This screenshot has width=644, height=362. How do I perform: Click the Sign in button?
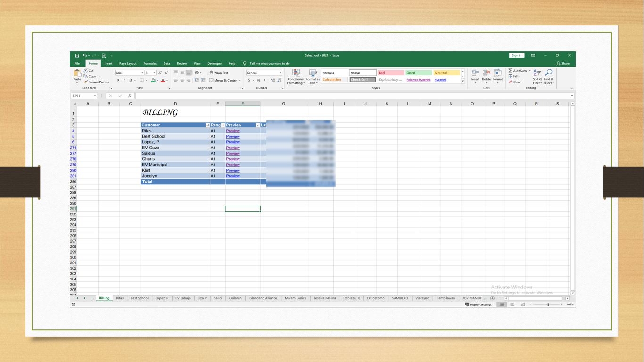point(517,55)
